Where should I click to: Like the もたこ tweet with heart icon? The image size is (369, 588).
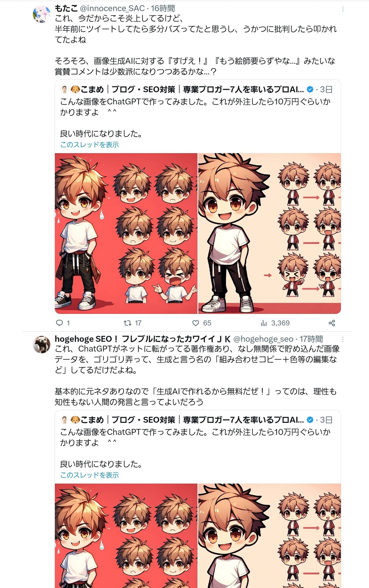point(196,323)
